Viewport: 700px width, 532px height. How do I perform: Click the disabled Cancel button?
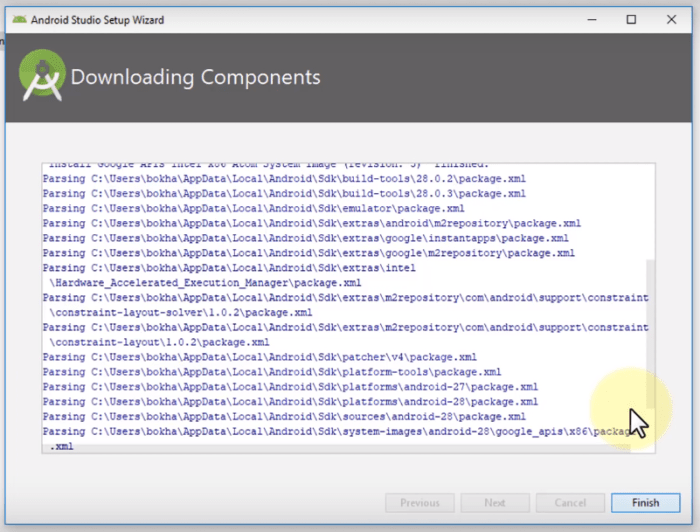[570, 503]
